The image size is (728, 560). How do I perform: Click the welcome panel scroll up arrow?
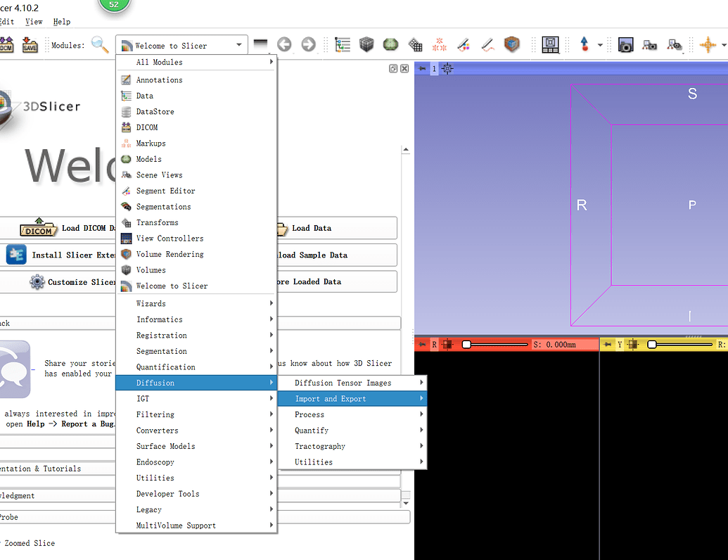click(x=406, y=150)
